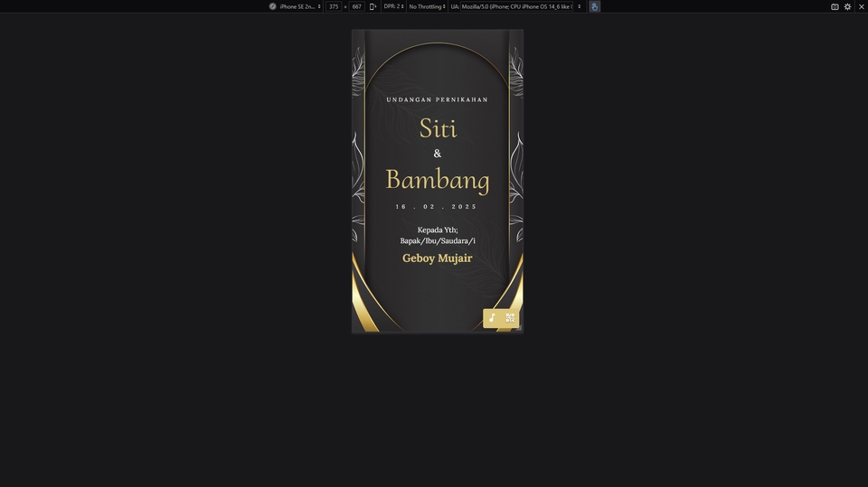The height and width of the screenshot is (487, 868).
Task: Click the guest name Geboy Mujair
Action: pyautogui.click(x=438, y=258)
